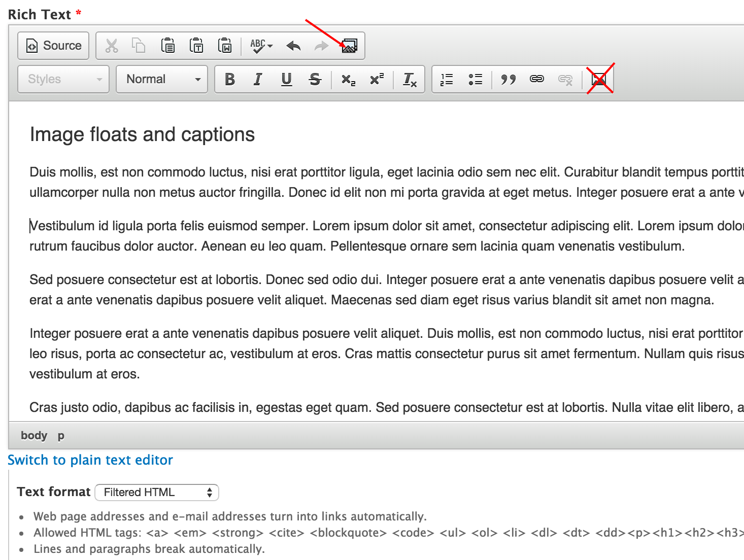Viewport: 744px width, 560px height.
Task: Click the Redo arrow icon
Action: pyautogui.click(x=321, y=46)
